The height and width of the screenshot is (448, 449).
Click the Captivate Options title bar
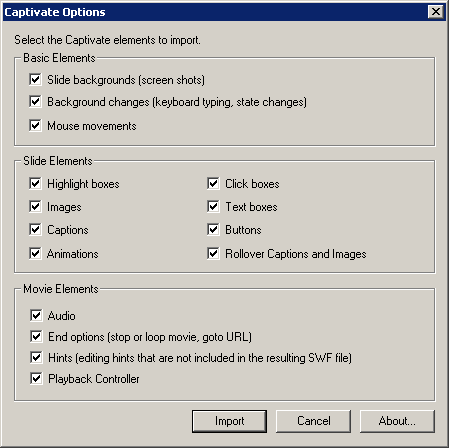(x=213, y=12)
